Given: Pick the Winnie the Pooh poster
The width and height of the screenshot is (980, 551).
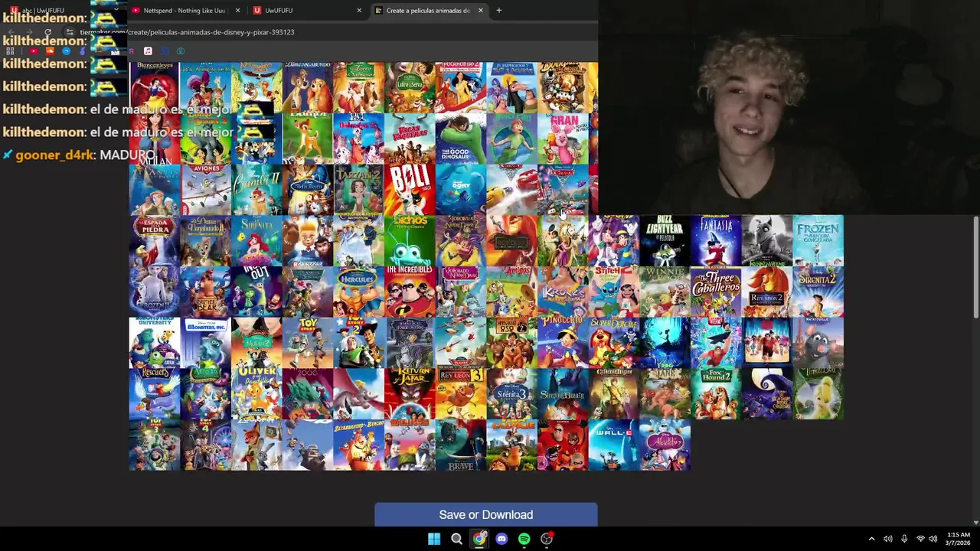Looking at the screenshot, I should coord(665,292).
